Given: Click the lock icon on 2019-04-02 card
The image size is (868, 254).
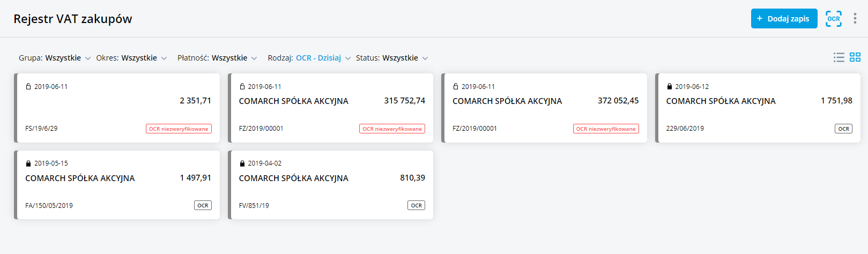Looking at the screenshot, I should [242, 163].
